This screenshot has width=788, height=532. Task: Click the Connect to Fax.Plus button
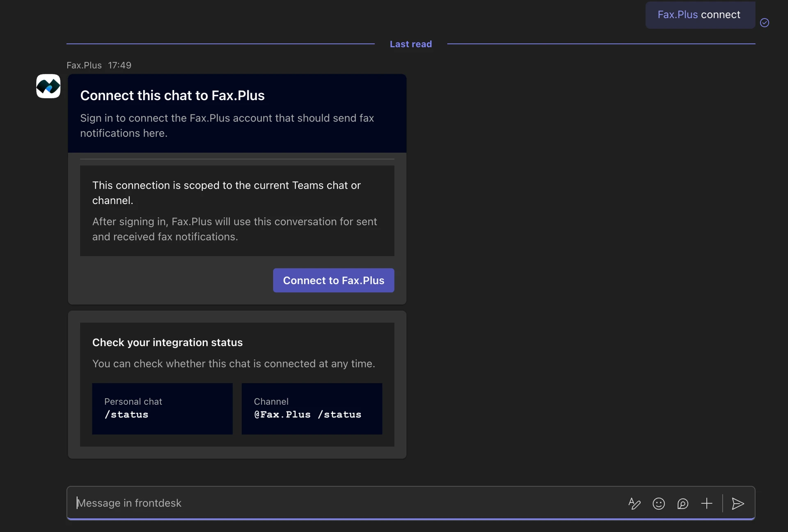tap(334, 280)
